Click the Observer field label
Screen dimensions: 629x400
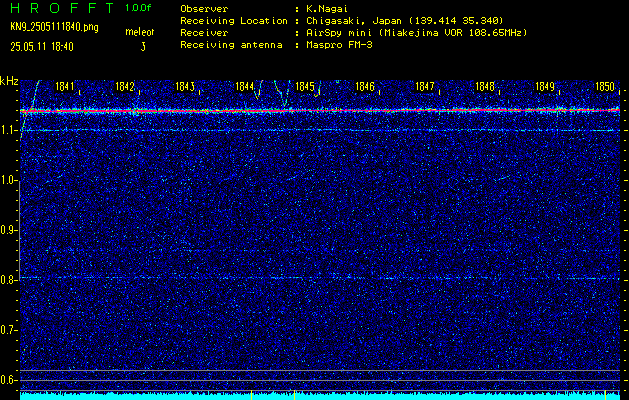click(204, 8)
